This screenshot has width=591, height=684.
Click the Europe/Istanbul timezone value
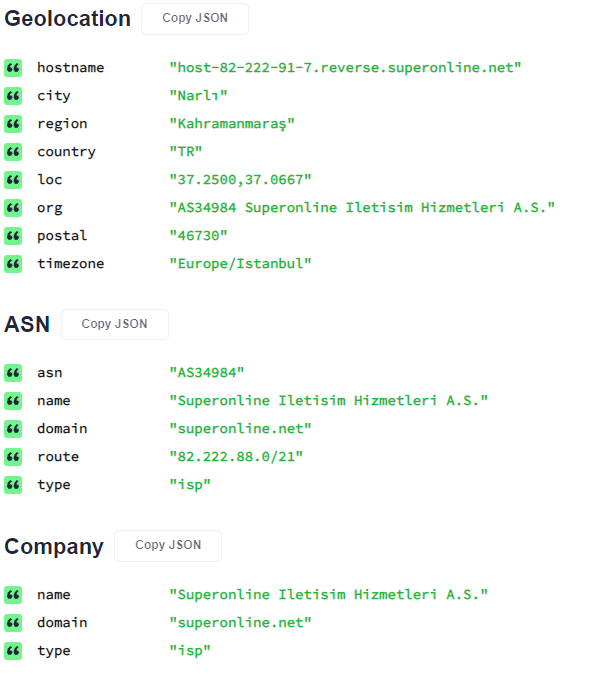pos(240,264)
